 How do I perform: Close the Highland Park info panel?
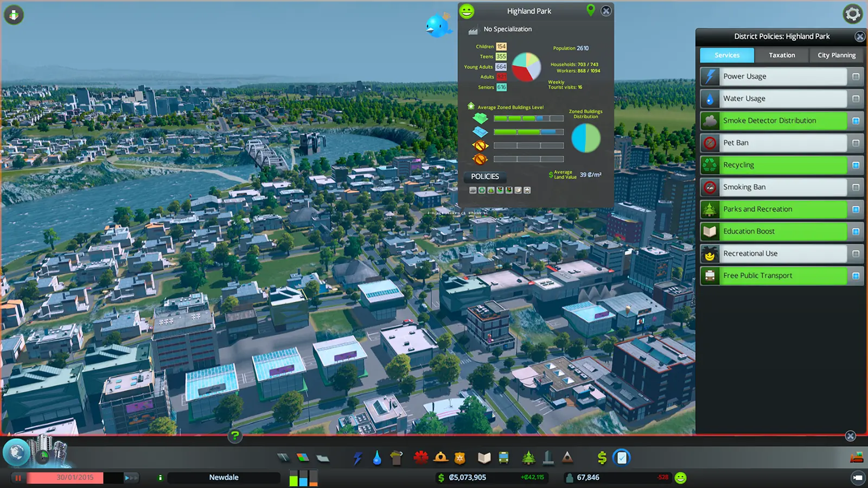606,11
